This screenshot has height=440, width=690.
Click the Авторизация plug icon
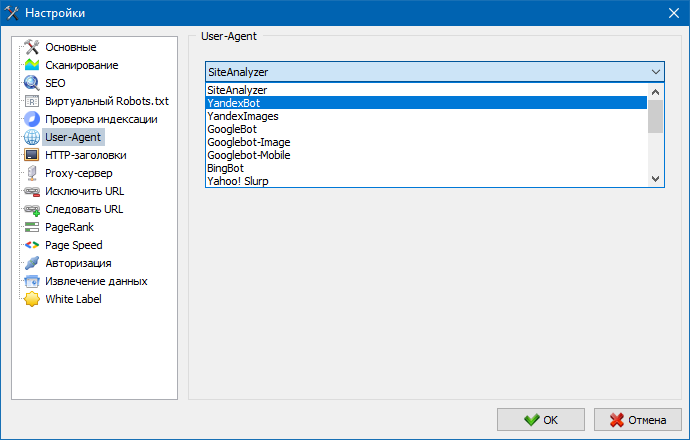(32, 263)
